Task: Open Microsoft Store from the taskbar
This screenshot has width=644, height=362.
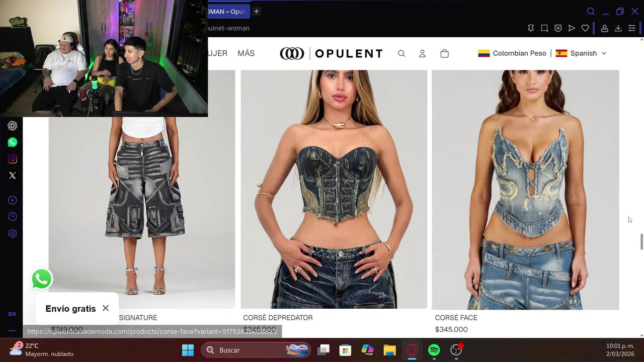Action: [x=345, y=350]
